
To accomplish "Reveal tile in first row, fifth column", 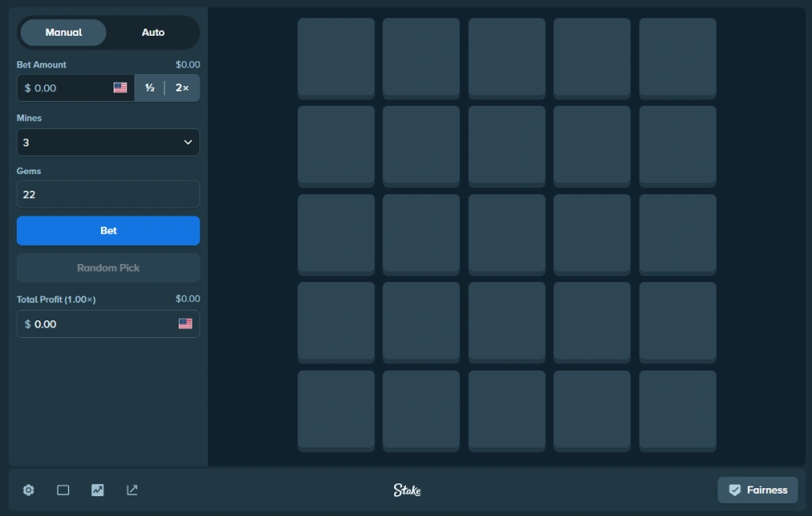I will pyautogui.click(x=678, y=59).
